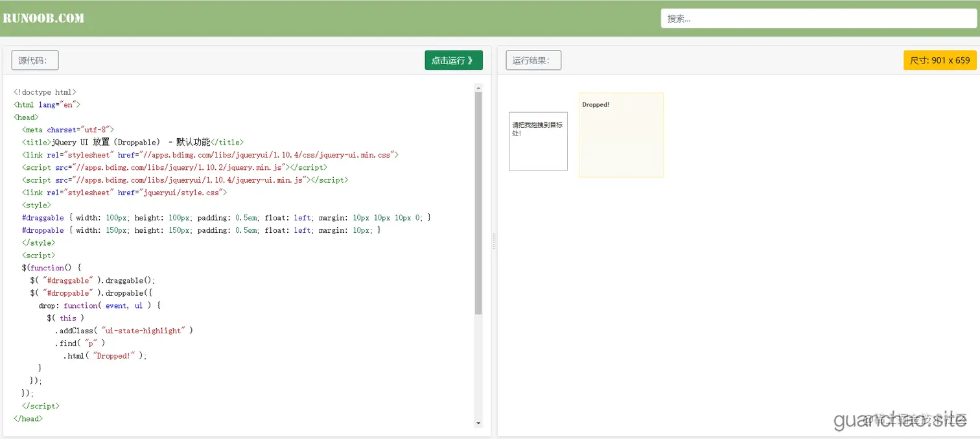
Task: Click the 源代码 label button
Action: point(35,60)
